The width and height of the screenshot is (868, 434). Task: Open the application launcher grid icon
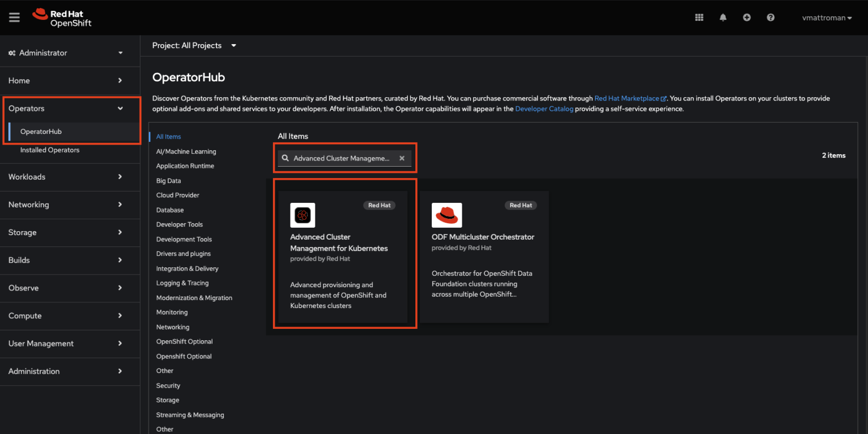point(699,17)
